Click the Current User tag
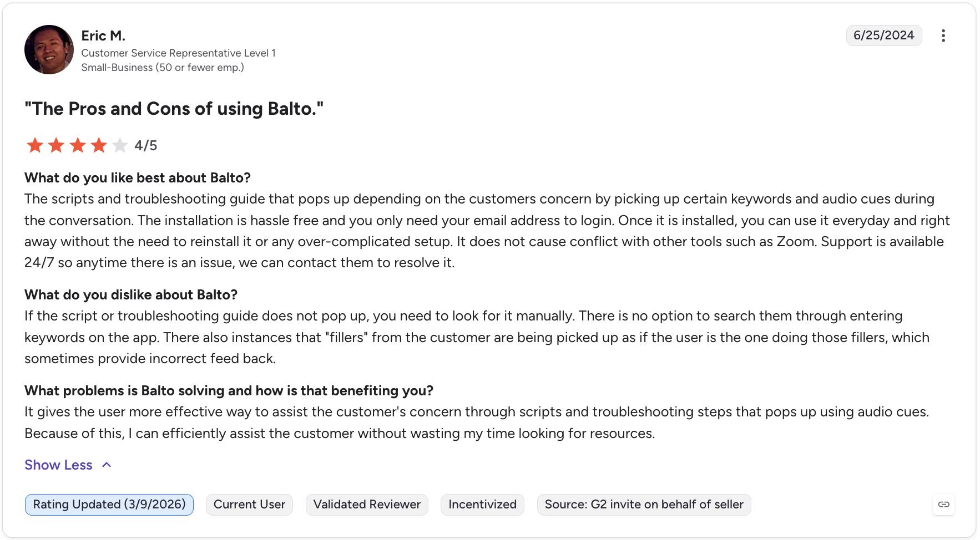 (249, 505)
